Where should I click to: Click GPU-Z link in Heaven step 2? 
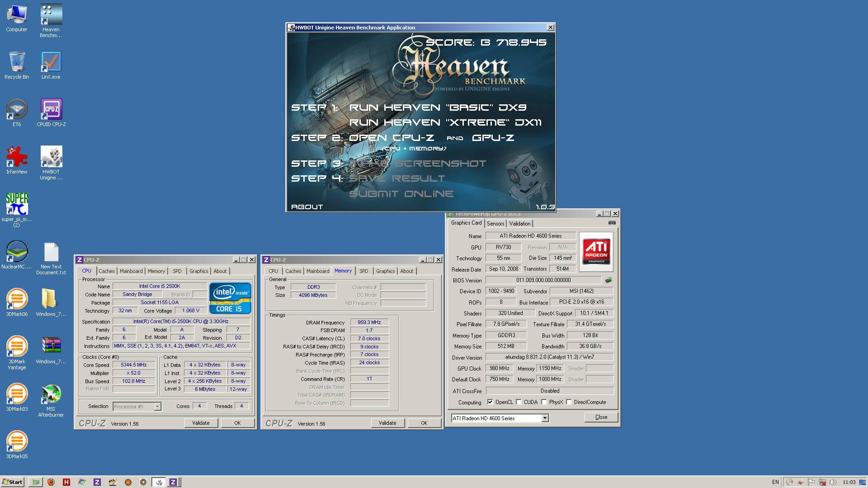(493, 138)
